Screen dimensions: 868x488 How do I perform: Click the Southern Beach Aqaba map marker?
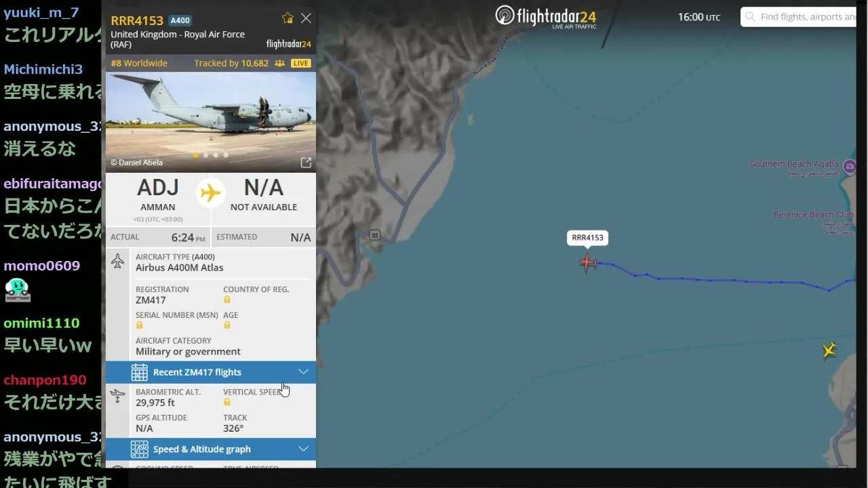(850, 165)
